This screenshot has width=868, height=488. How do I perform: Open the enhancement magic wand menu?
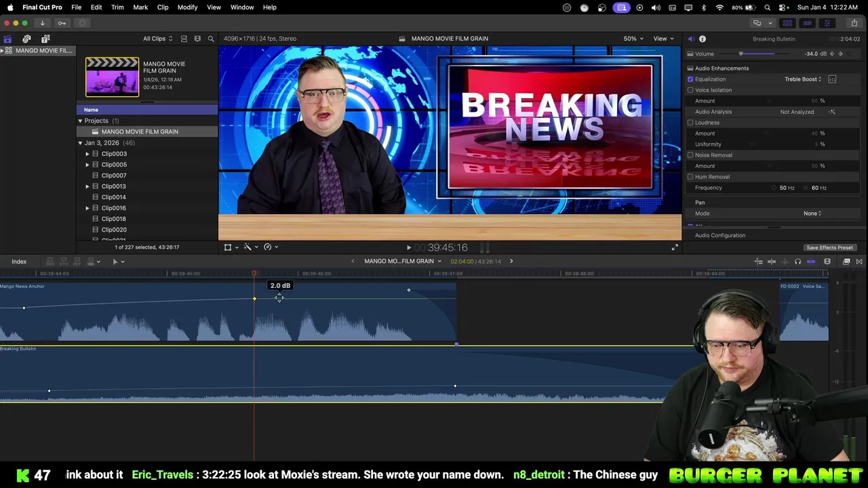coord(250,247)
